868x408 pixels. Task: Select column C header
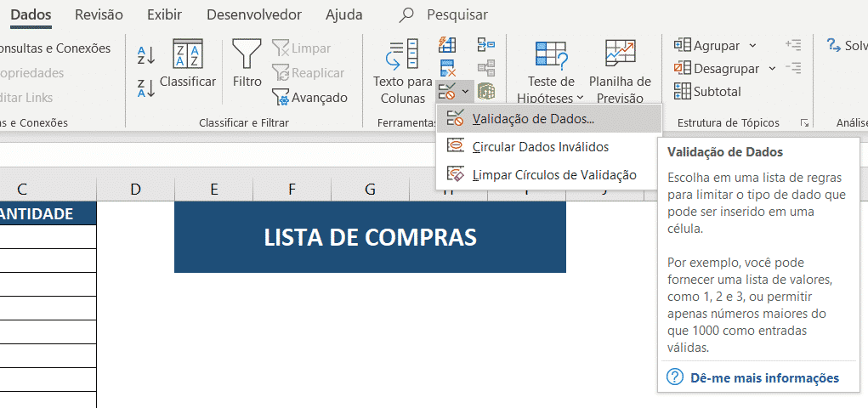48,190
